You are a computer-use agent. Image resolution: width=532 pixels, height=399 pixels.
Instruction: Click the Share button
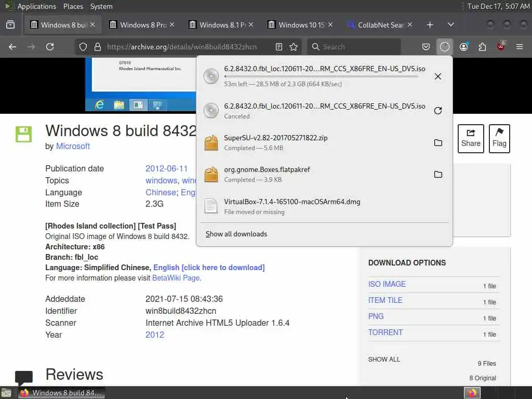[x=471, y=138]
